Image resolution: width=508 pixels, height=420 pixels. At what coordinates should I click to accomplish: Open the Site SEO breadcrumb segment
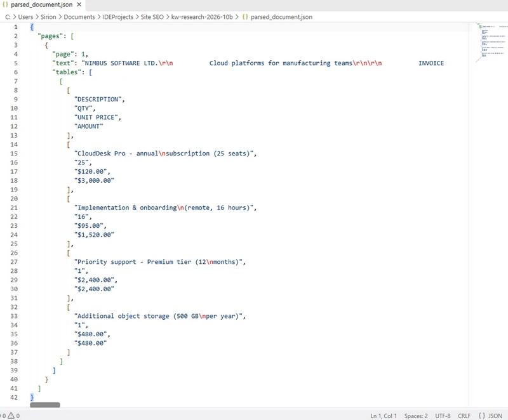[152, 17]
